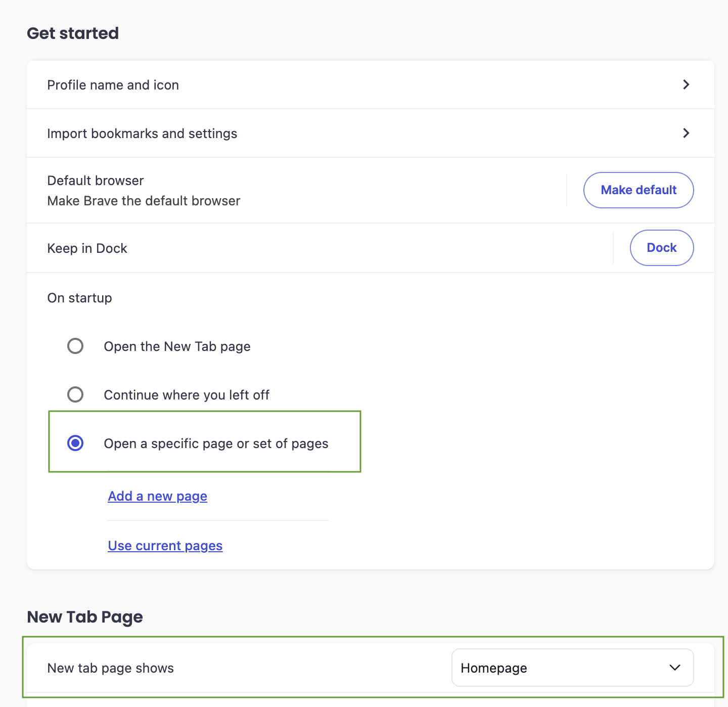The image size is (728, 707).
Task: Click the chevron next to Profile name
Action: coord(686,84)
